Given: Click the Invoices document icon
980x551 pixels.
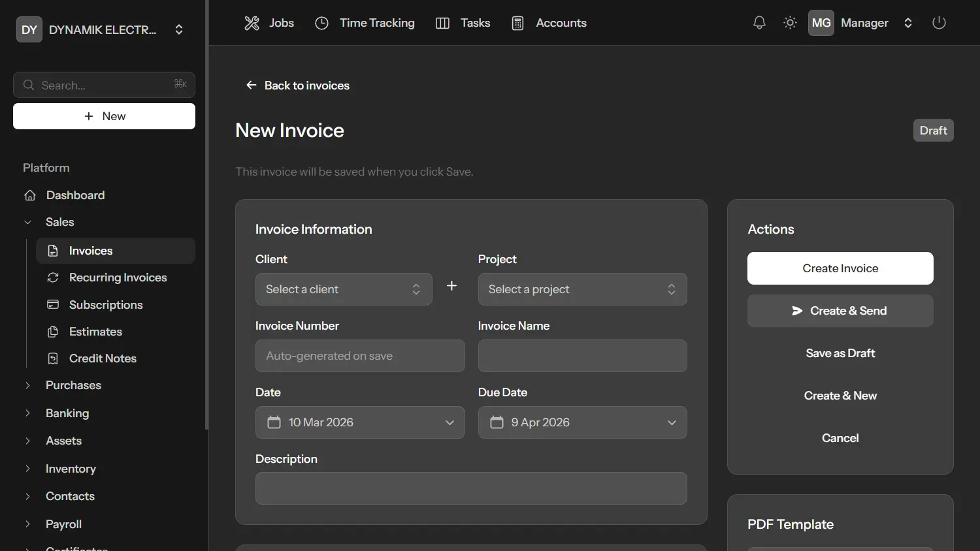Looking at the screenshot, I should tap(53, 251).
